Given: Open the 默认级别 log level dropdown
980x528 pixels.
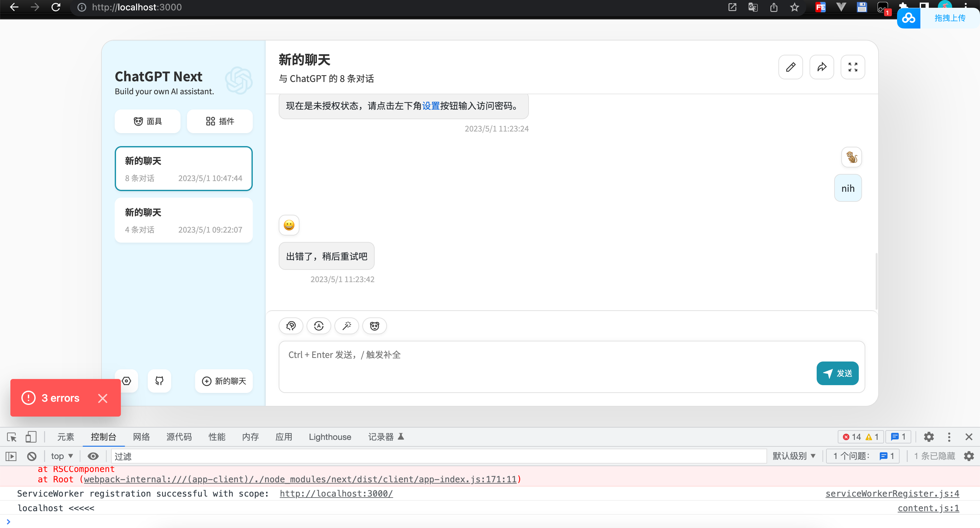Looking at the screenshot, I should [794, 456].
